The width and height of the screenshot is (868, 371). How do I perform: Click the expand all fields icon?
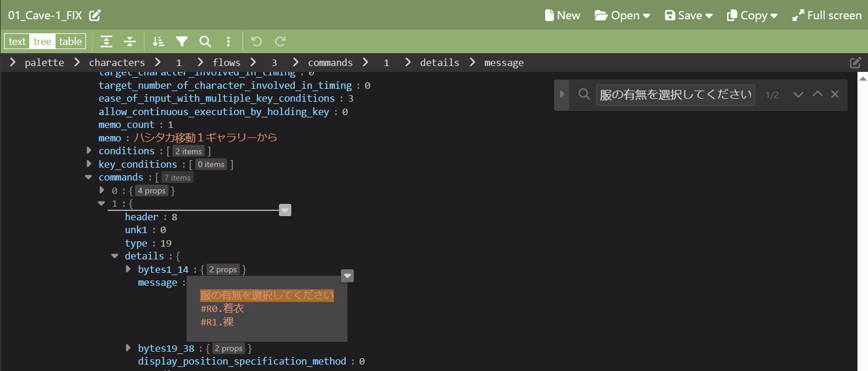pos(106,41)
